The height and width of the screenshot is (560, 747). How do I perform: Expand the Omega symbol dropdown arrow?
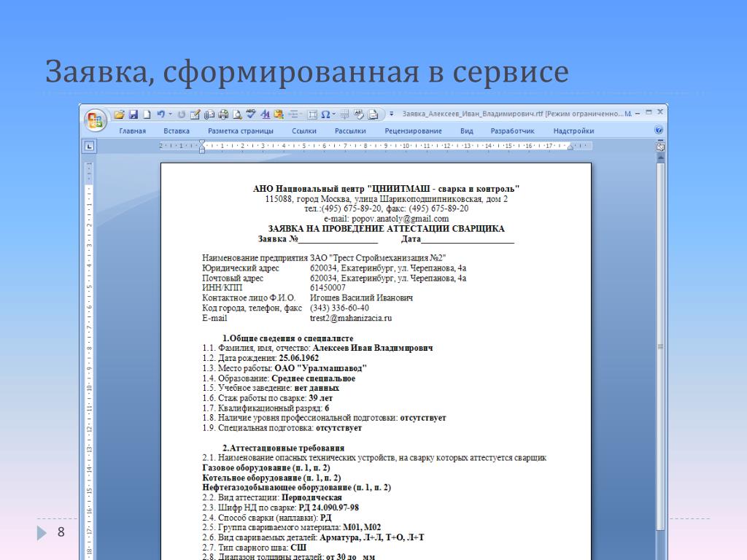pyautogui.click(x=333, y=114)
